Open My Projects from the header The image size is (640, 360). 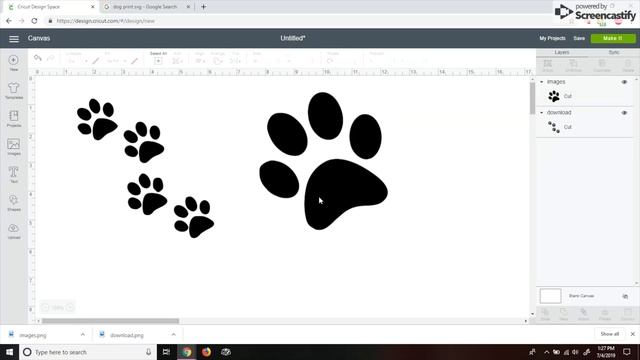[x=552, y=38]
